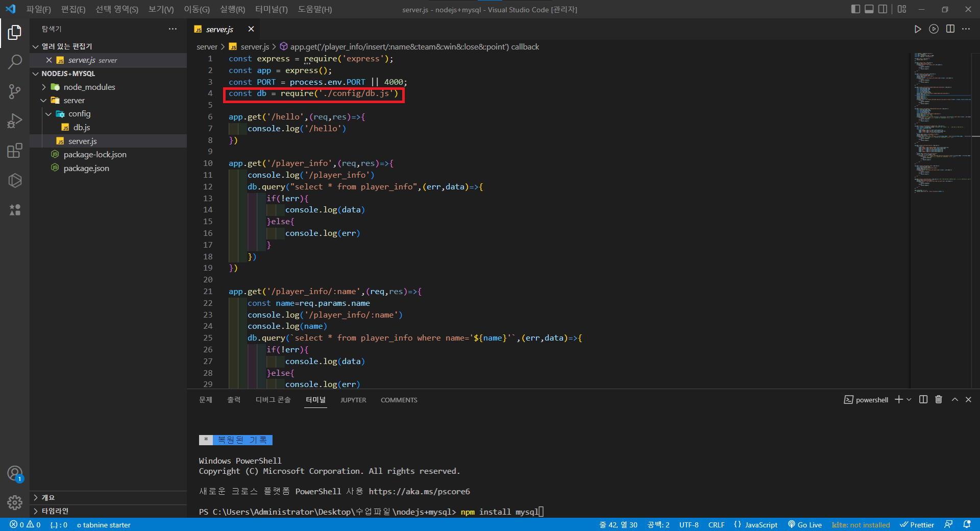This screenshot has width=980, height=531.
Task: Click server breadcrumb in editor path
Action: 207,47
